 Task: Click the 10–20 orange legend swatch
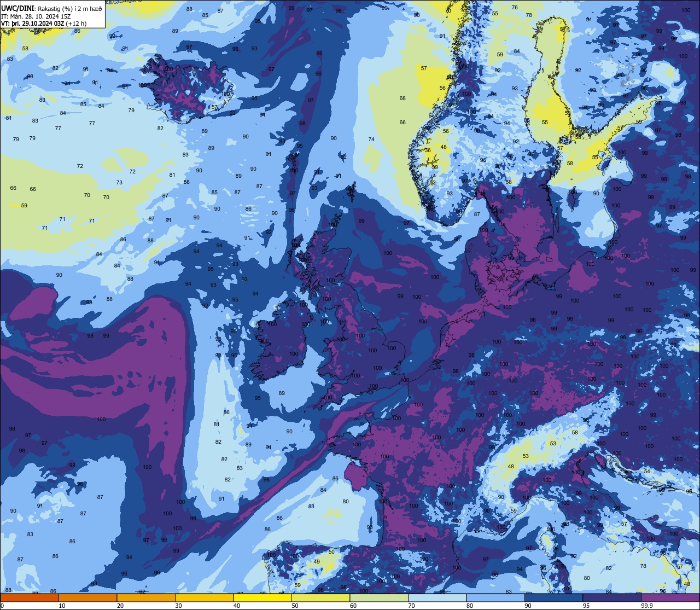point(87,597)
